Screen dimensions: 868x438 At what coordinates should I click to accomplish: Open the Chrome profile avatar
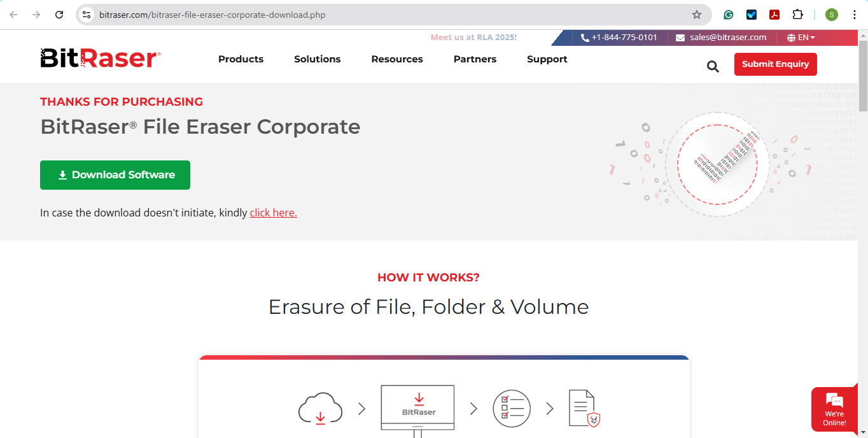(x=832, y=14)
